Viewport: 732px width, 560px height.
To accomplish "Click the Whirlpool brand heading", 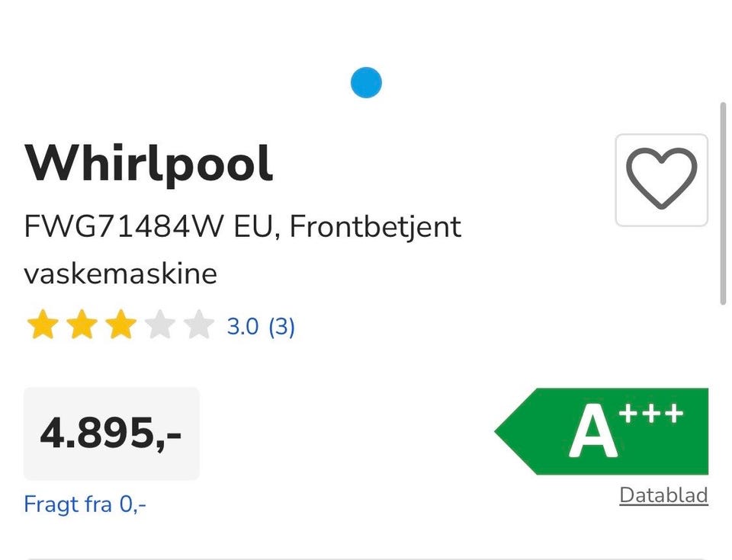I will click(x=149, y=163).
